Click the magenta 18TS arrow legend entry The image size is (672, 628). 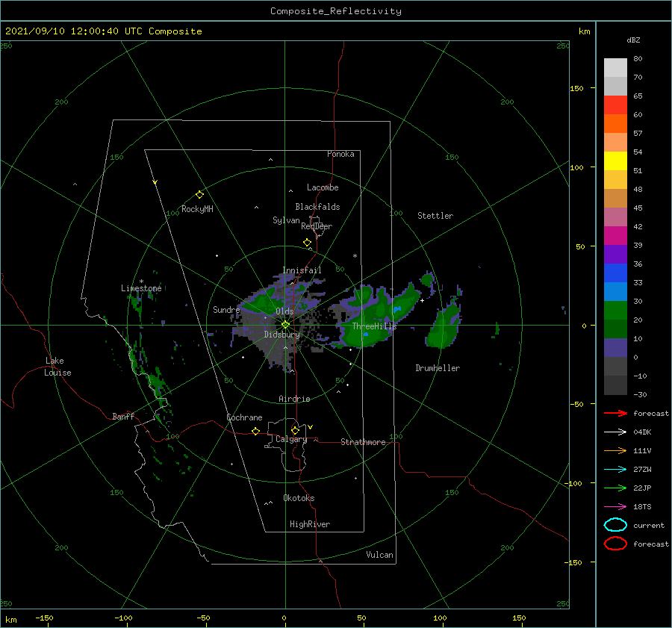click(615, 507)
